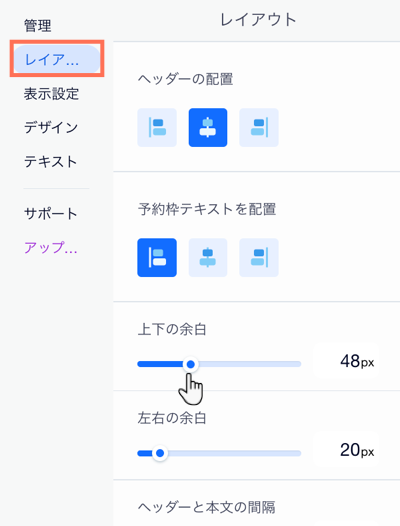Center the 予約枠テキスト alignment
400x526 pixels.
tap(208, 258)
